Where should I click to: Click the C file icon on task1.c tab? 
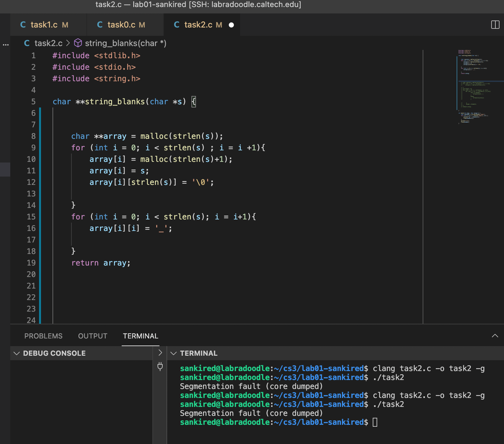pos(23,25)
